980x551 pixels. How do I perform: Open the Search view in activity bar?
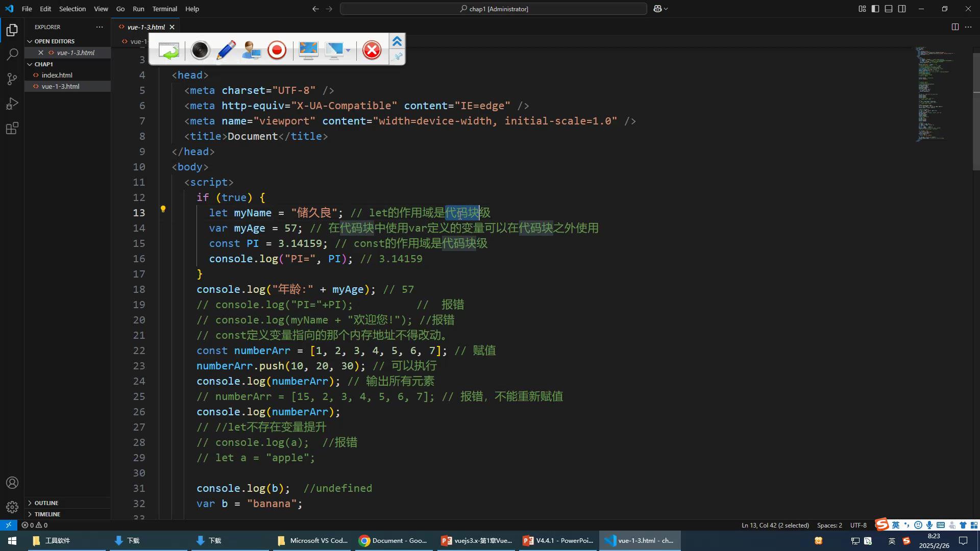12,54
